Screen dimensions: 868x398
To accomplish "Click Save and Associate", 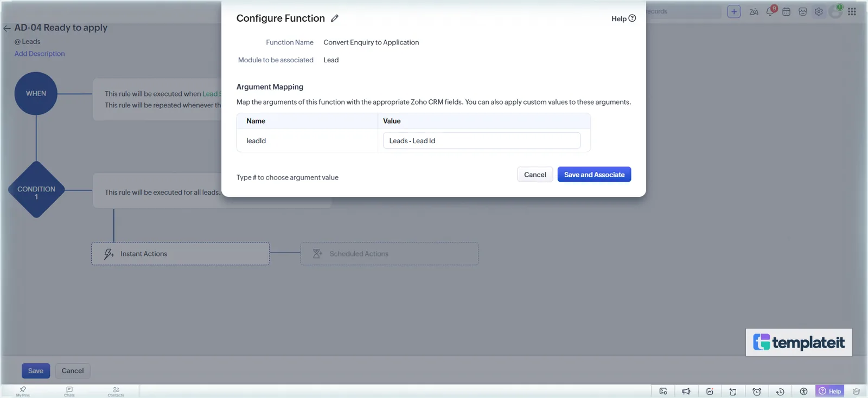I will 594,175.
